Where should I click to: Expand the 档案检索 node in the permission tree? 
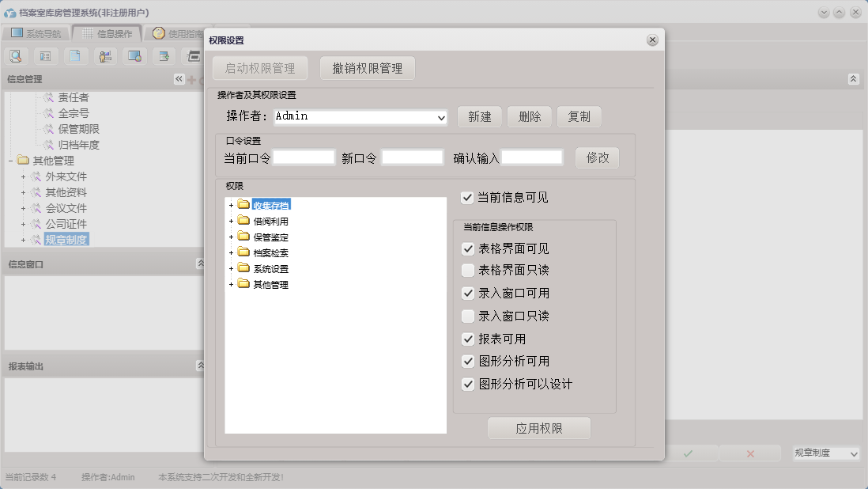tap(232, 253)
